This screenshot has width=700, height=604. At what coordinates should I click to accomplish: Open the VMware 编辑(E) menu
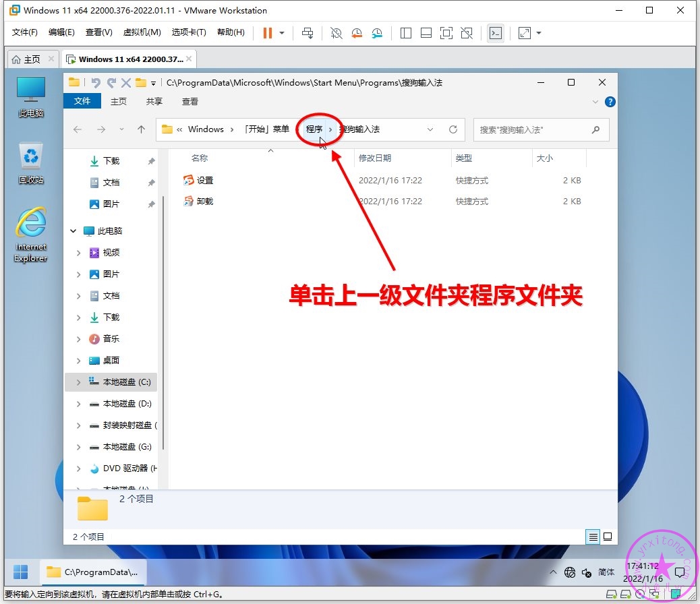click(x=61, y=32)
